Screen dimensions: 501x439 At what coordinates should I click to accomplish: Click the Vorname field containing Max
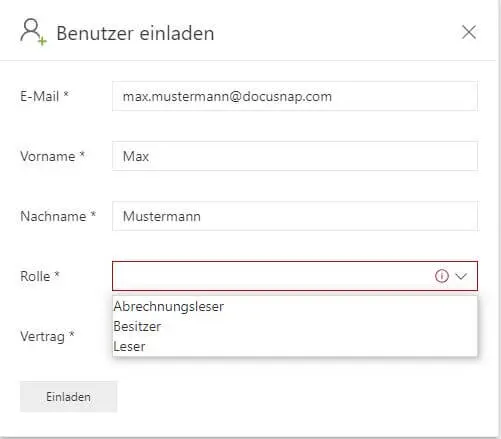tap(295, 156)
